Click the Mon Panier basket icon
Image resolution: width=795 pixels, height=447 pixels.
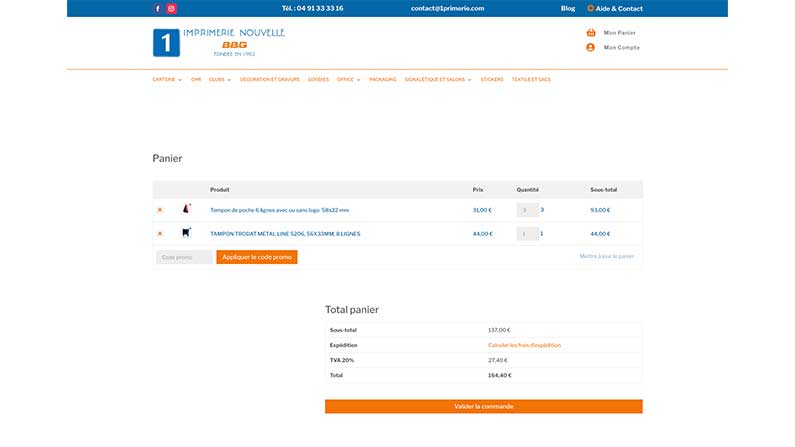pyautogui.click(x=591, y=33)
